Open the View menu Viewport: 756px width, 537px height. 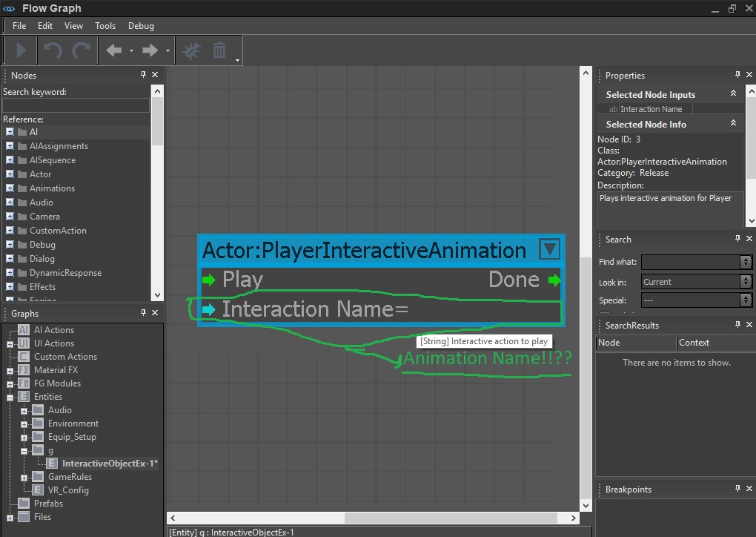(73, 25)
